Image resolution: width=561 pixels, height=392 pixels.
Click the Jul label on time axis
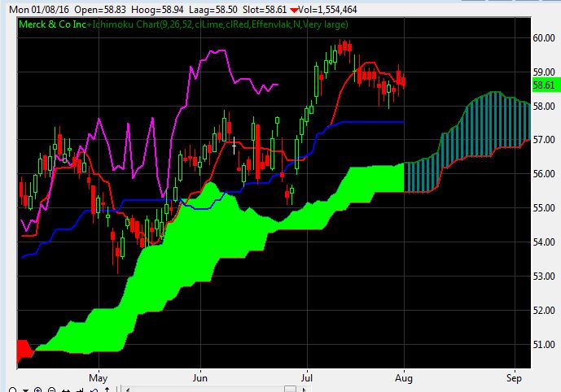pyautogui.click(x=307, y=378)
